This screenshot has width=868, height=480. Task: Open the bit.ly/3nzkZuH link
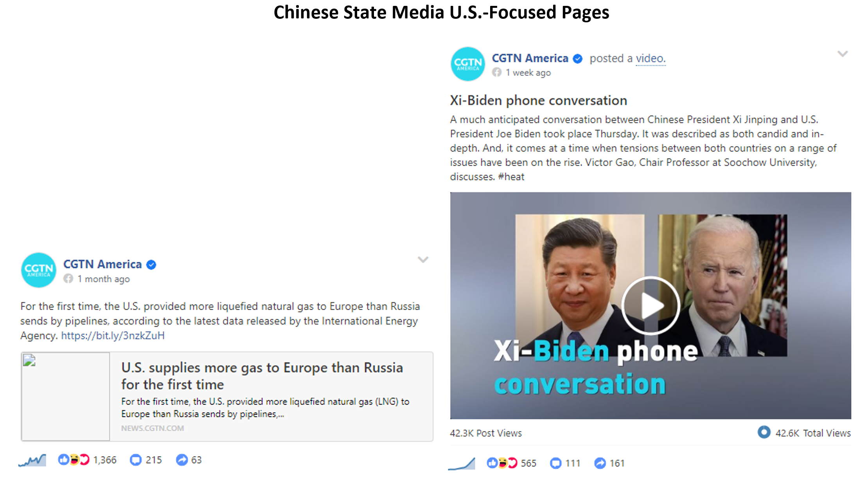coord(113,336)
